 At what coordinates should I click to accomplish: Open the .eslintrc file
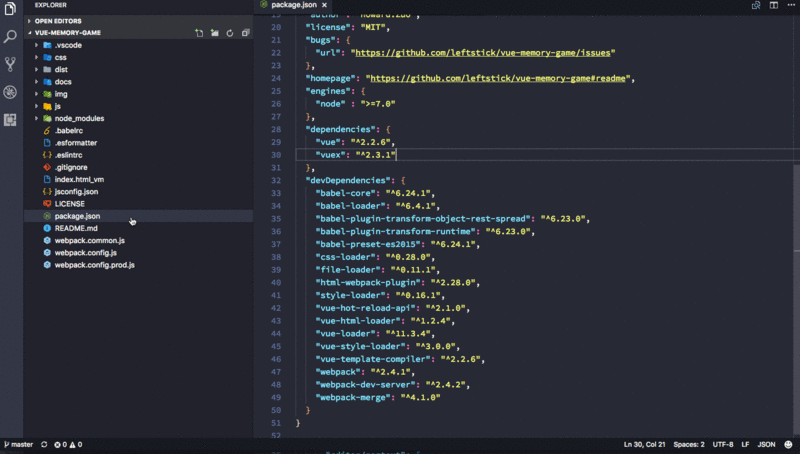[x=68, y=155]
